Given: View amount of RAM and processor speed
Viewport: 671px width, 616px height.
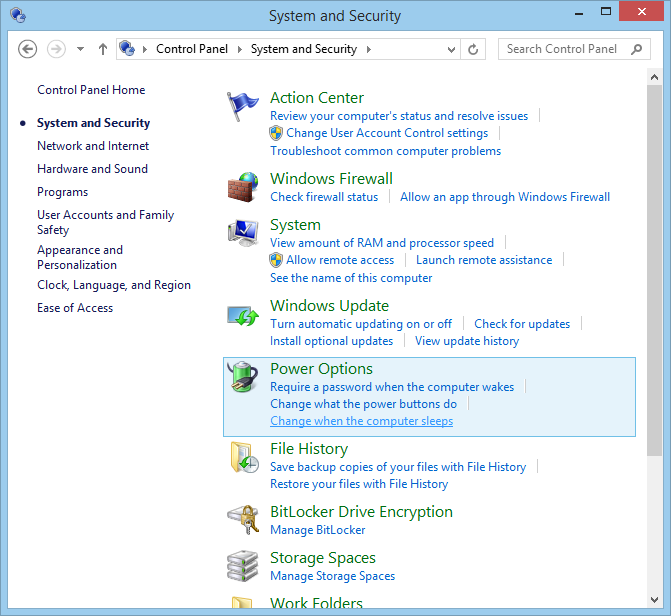Looking at the screenshot, I should pos(382,243).
